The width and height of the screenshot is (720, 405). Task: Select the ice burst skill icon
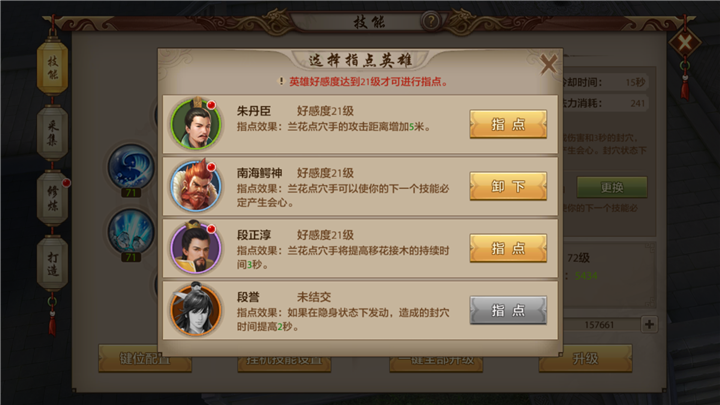(131, 232)
